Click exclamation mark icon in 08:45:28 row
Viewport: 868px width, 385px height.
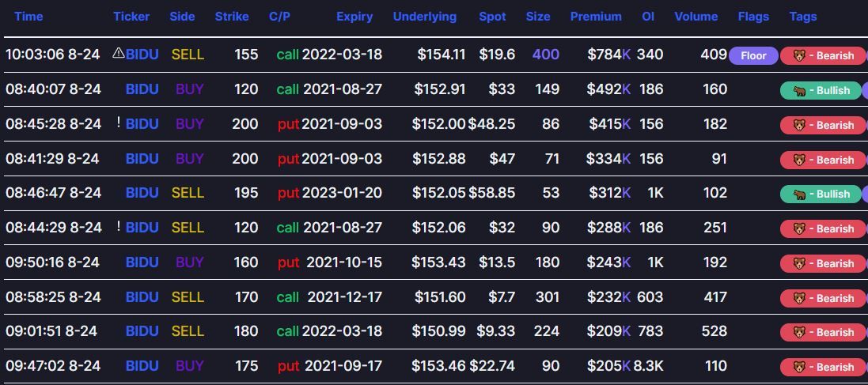tap(118, 123)
